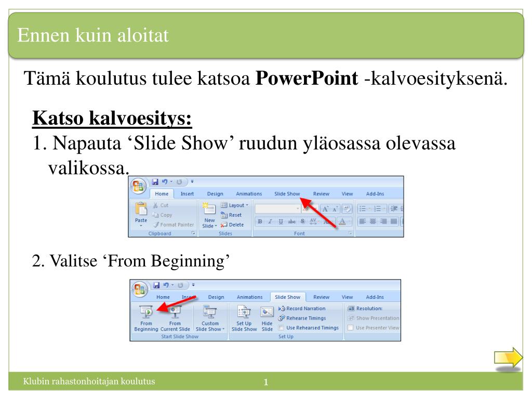Click the Align Text Left icon
Image resolution: width=532 pixels, height=399 pixels.
[x=362, y=221]
